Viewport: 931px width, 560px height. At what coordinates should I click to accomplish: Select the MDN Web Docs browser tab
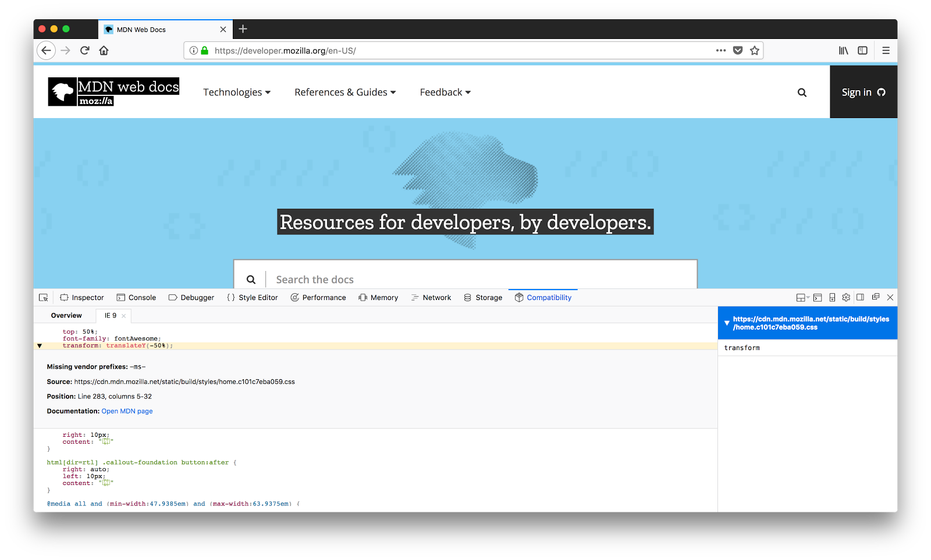(x=165, y=30)
